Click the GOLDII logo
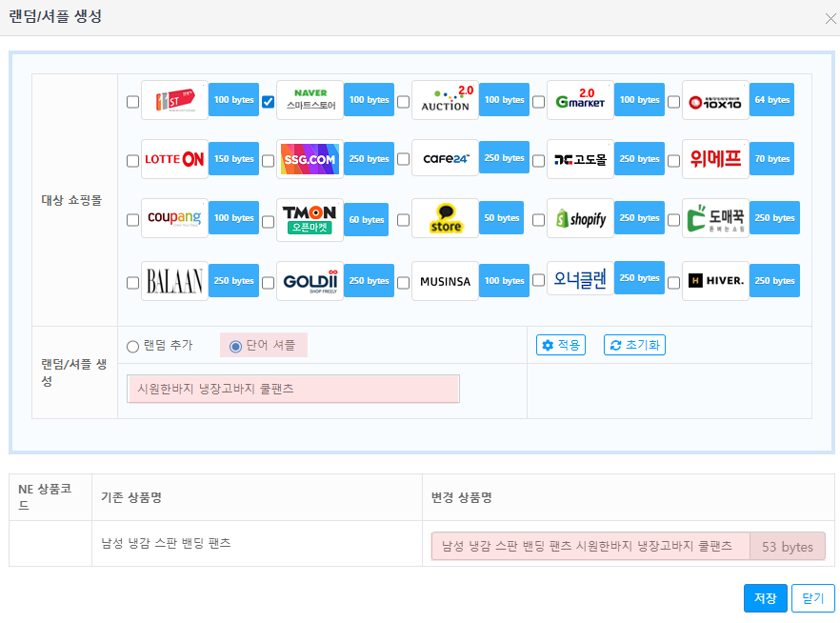This screenshot has height=623, width=840. [x=310, y=281]
